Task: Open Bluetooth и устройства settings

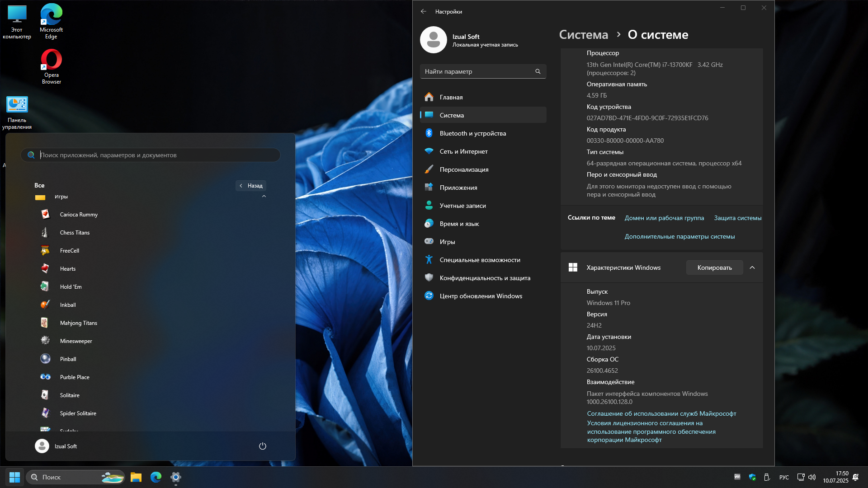Action: [x=483, y=133]
